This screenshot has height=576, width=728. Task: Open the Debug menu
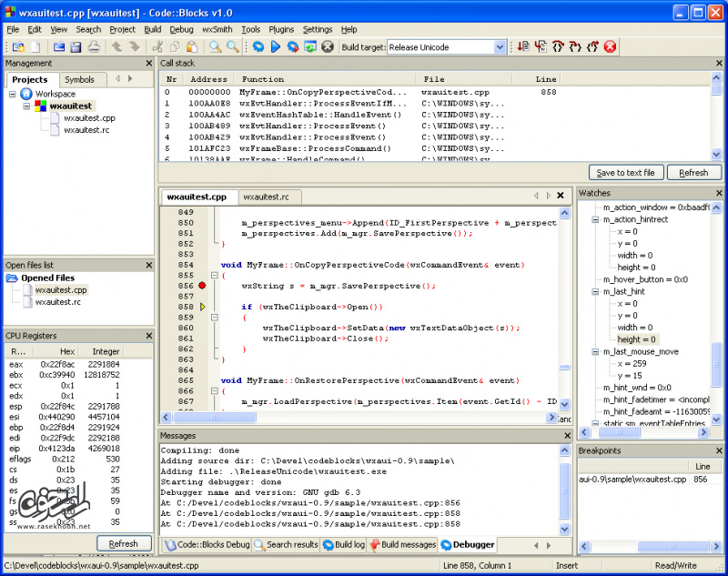click(x=181, y=29)
